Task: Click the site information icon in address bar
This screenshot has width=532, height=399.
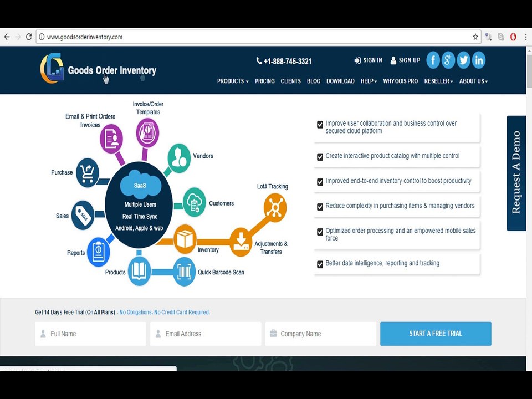Action: [x=42, y=37]
